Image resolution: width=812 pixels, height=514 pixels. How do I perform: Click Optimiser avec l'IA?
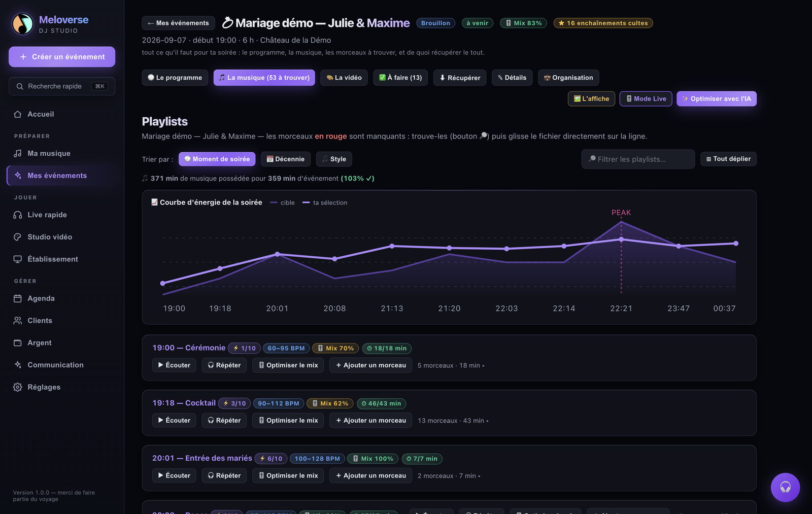click(x=717, y=98)
